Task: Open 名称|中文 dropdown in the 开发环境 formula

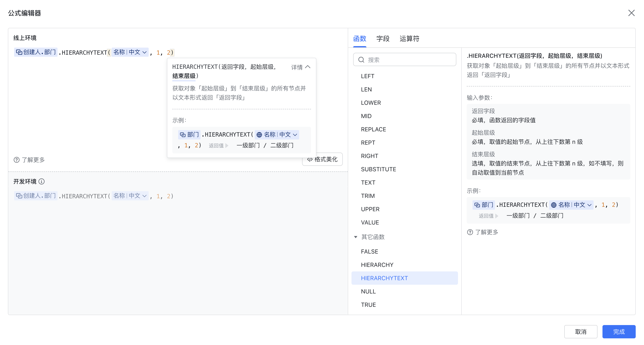Action: pyautogui.click(x=130, y=196)
